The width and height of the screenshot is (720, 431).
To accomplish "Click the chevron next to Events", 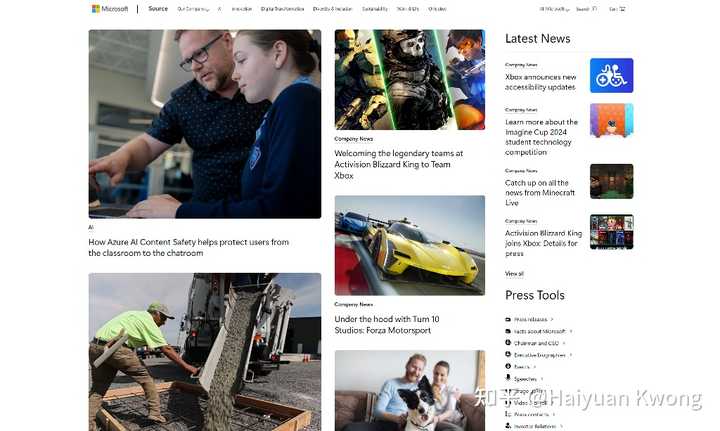I will 534,367.
